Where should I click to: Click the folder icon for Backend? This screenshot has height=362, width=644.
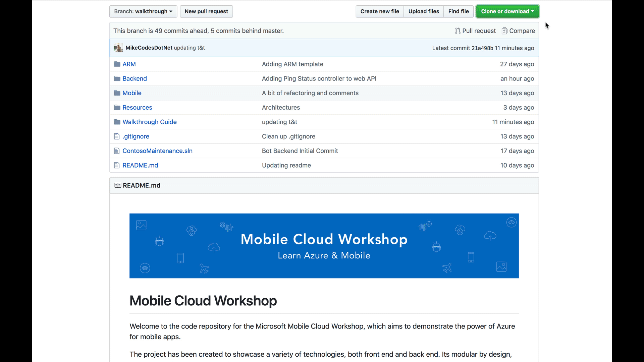[x=116, y=78]
